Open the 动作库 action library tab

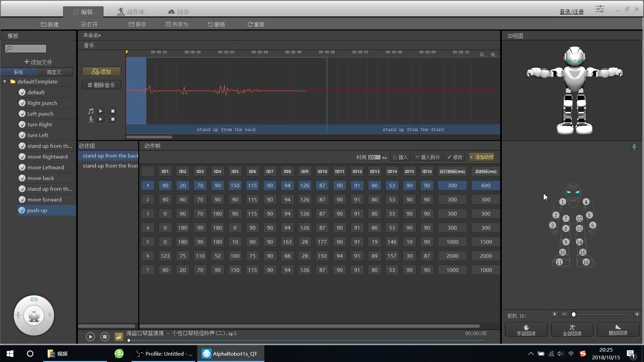[131, 12]
